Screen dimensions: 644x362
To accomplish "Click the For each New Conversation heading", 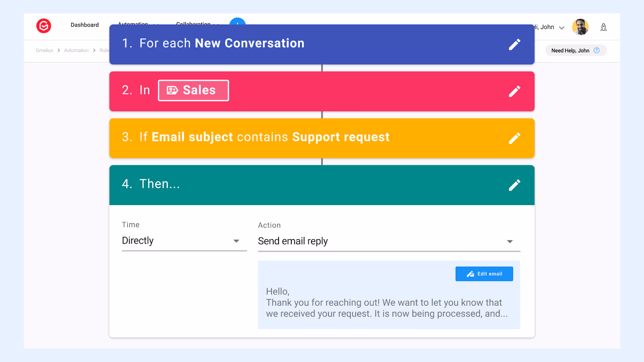I will (x=222, y=43).
